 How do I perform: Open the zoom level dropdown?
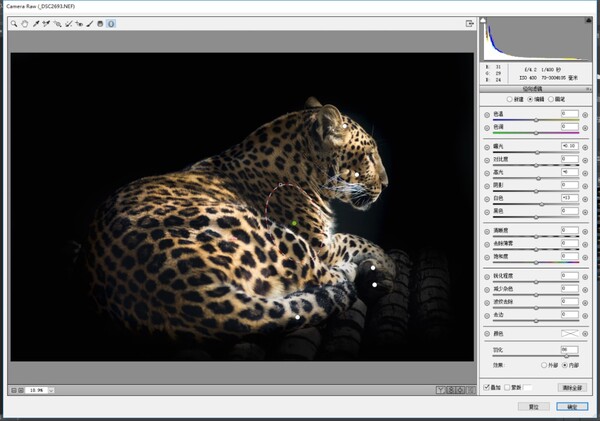(51, 390)
